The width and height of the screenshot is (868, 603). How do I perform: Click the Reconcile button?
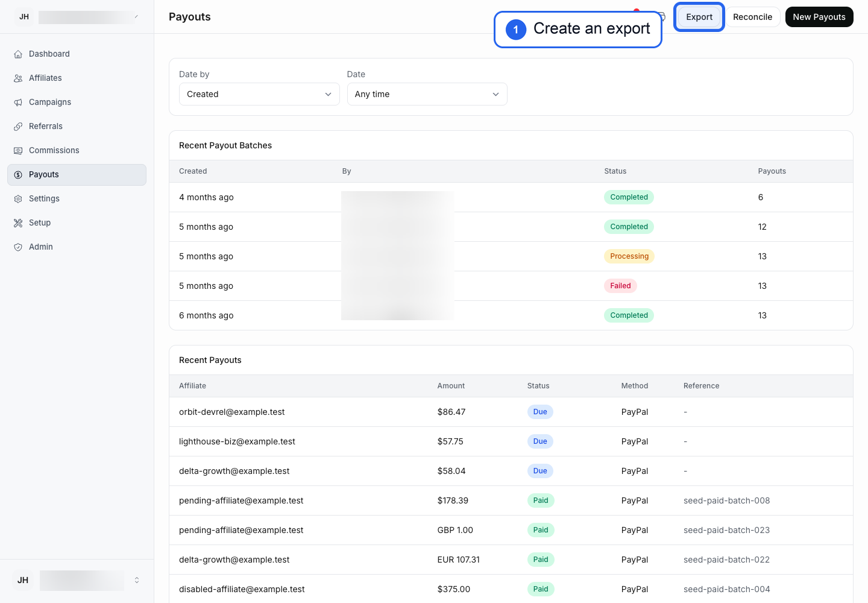pos(752,17)
